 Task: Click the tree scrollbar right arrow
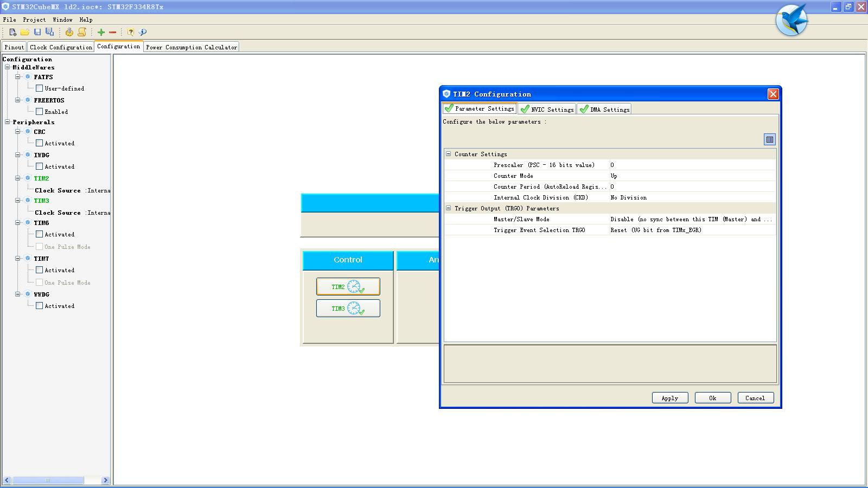(x=105, y=480)
